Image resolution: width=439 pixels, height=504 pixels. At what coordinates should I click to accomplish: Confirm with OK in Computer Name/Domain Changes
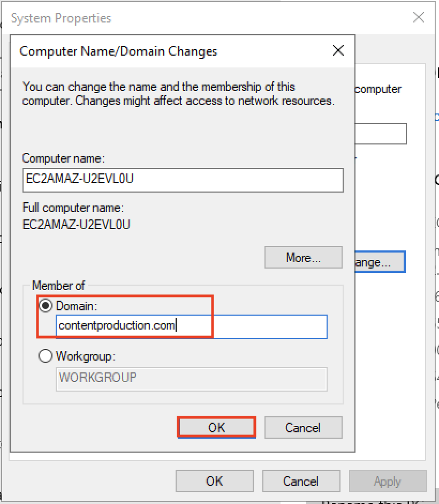(x=216, y=427)
